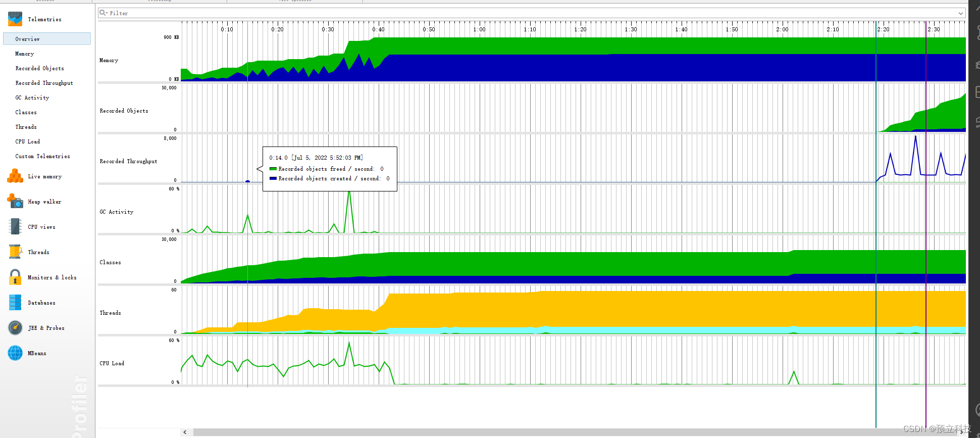Open the CPU views chip icon
The image size is (980, 438).
point(15,226)
